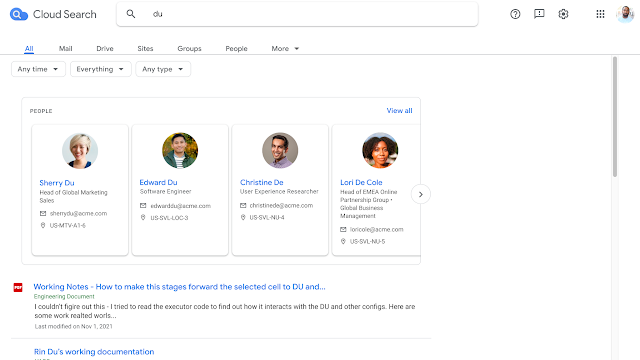Click the loricole@acme.com email text
The height and width of the screenshot is (360, 640).
pyautogui.click(x=376, y=229)
